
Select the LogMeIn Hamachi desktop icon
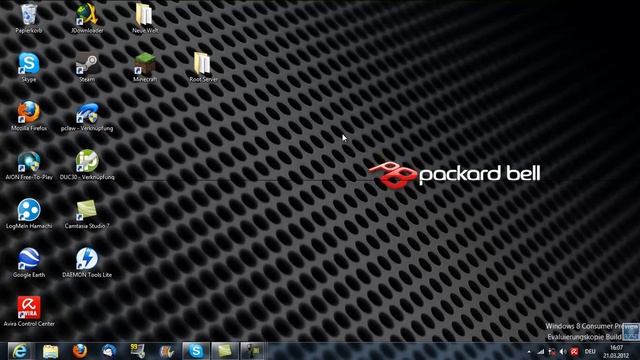[29, 214]
